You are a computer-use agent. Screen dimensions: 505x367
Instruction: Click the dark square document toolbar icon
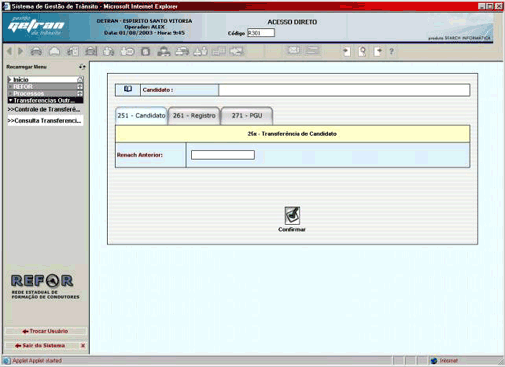pyautogui.click(x=145, y=51)
